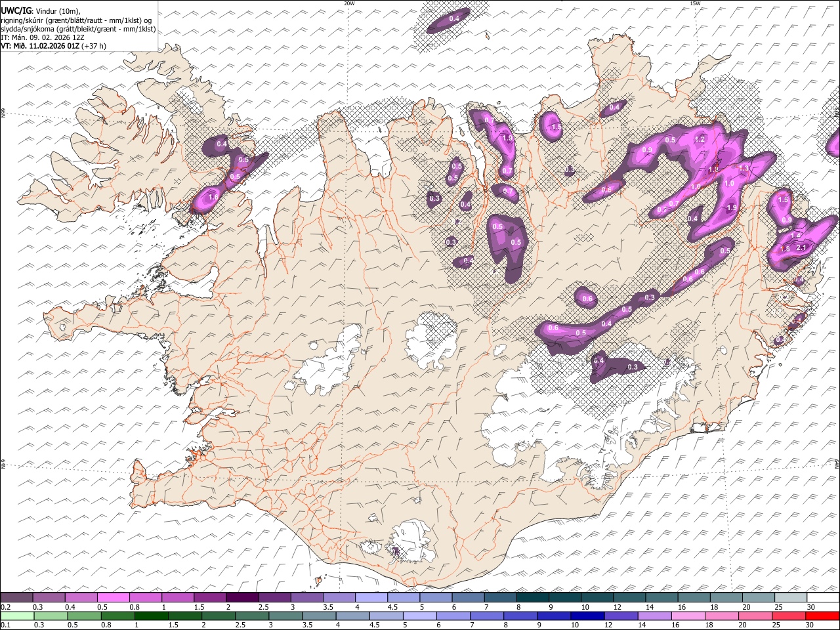
Task: Click the 'slydda/snjókoma' legend line
Action: coord(78,29)
